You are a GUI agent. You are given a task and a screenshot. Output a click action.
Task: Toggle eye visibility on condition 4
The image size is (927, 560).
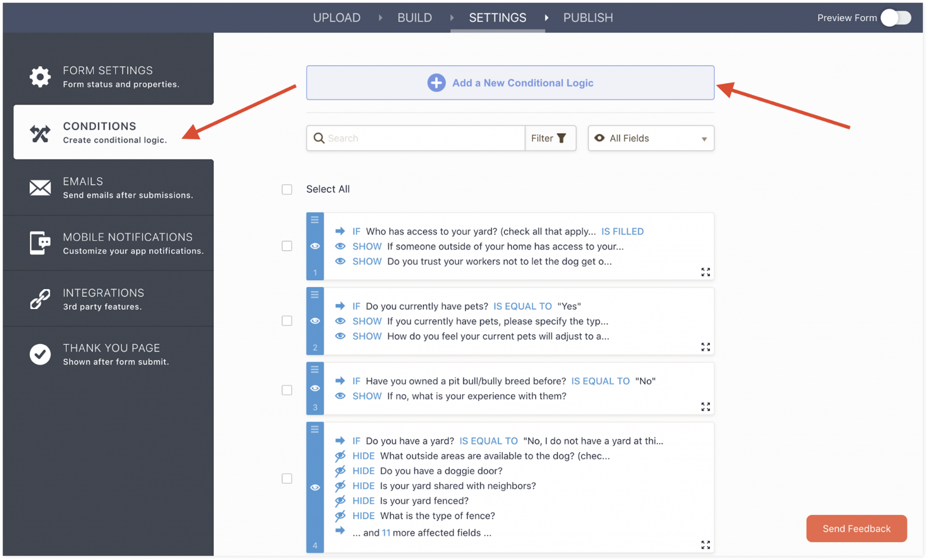pos(315,487)
